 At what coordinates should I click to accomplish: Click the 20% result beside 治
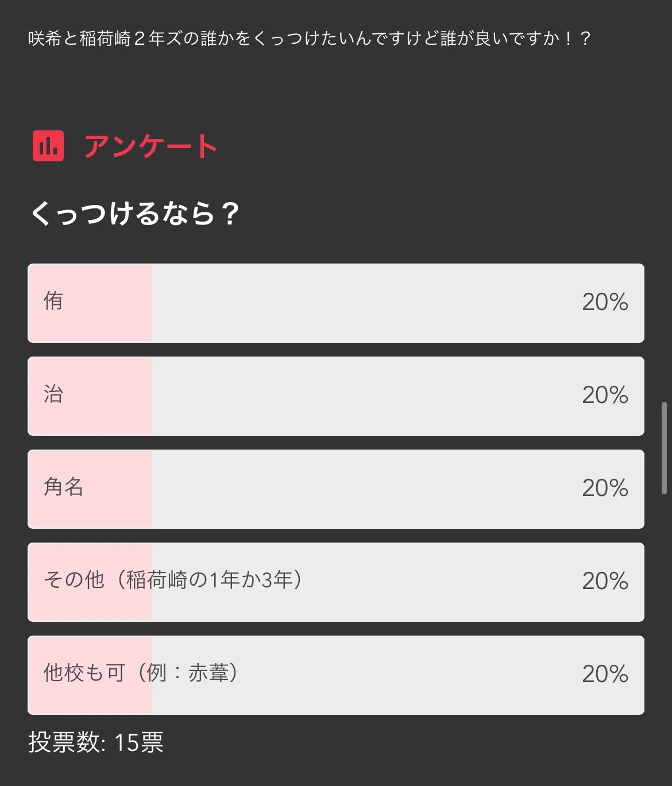point(605,395)
